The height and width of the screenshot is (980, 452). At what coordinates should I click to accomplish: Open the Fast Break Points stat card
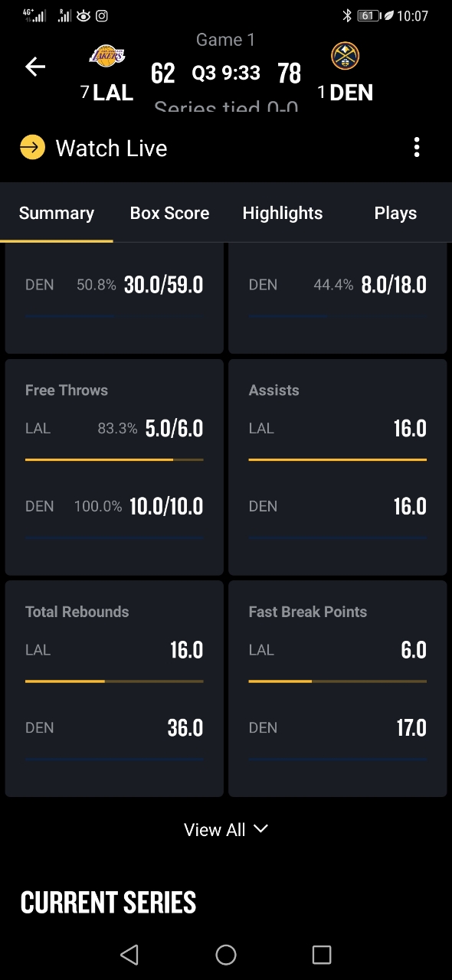coord(338,688)
